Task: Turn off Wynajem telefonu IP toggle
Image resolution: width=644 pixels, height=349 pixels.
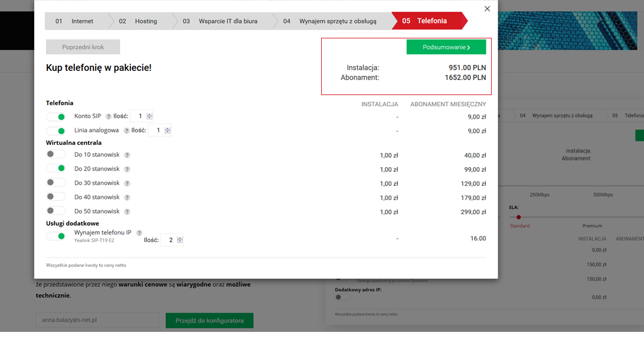Action: pyautogui.click(x=56, y=236)
